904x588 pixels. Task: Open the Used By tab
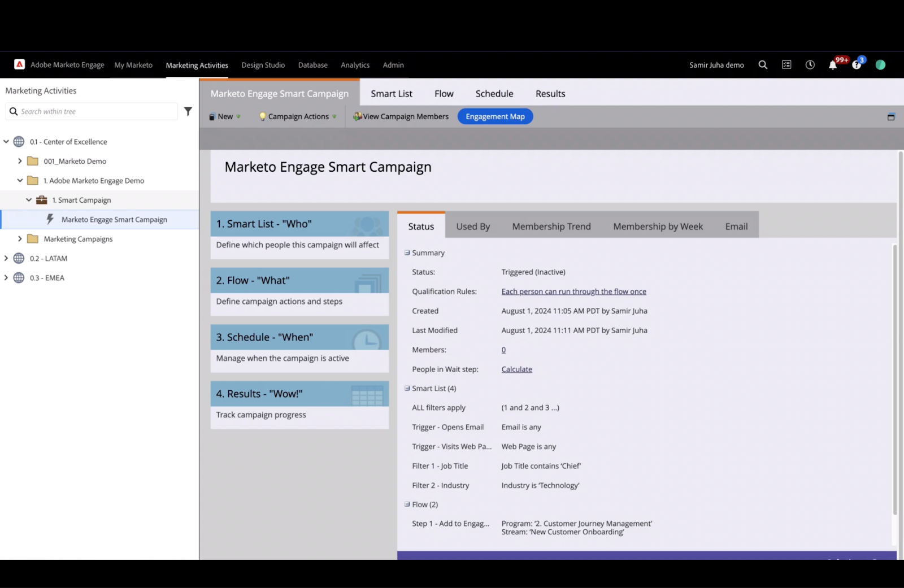pos(473,226)
